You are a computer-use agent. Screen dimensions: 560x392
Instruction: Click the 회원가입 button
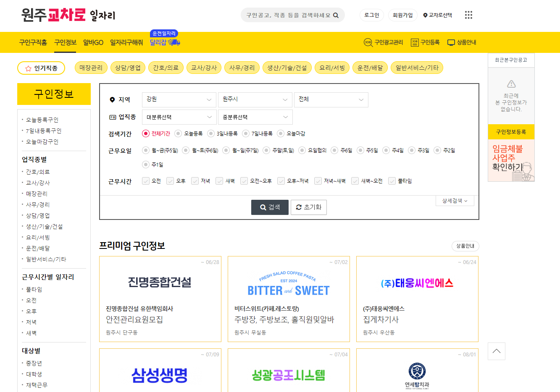[x=403, y=15]
